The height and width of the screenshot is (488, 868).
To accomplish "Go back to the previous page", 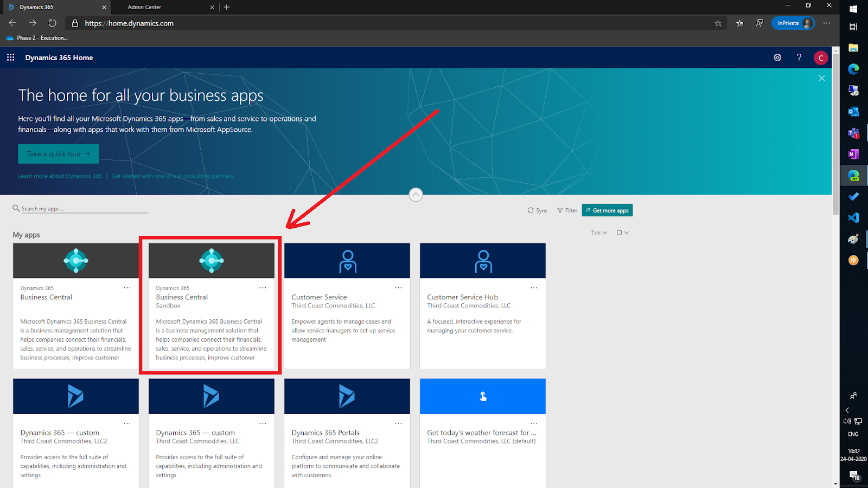I will coord(12,23).
